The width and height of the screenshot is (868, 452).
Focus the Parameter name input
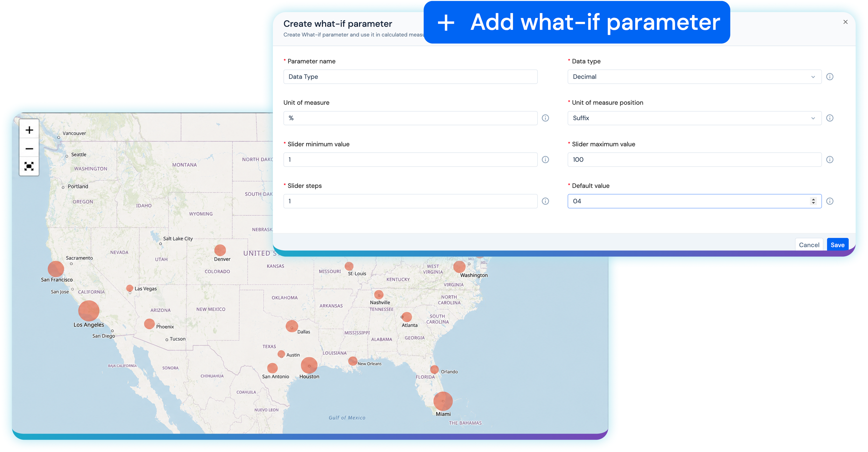coord(410,77)
